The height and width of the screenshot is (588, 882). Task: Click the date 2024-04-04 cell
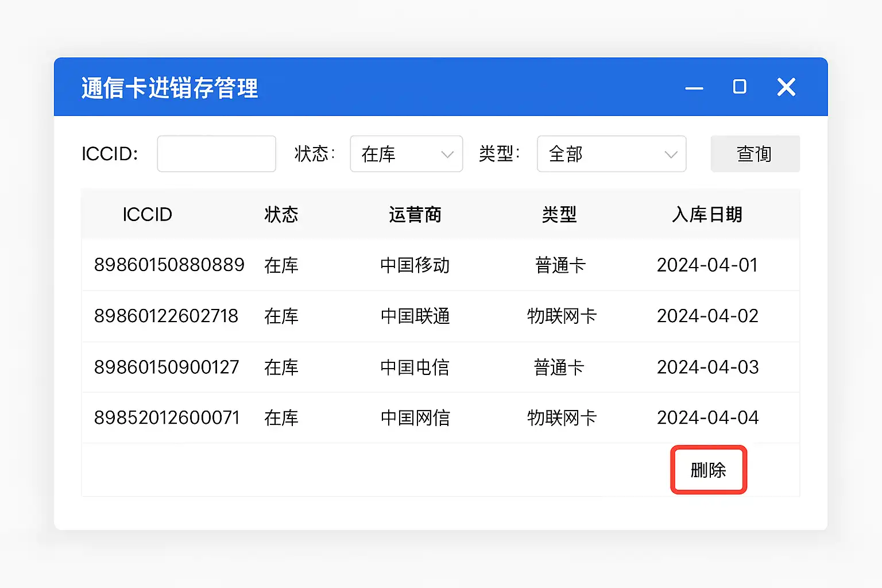pos(708,417)
